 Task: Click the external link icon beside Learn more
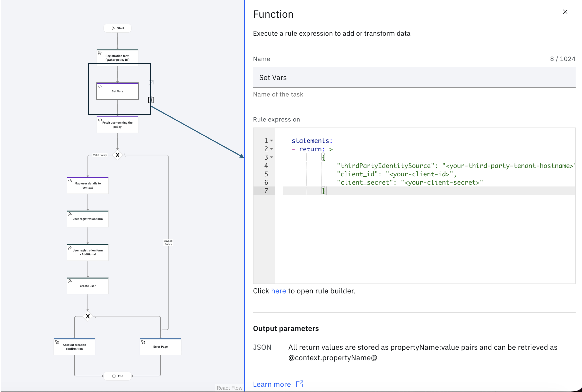tap(299, 384)
